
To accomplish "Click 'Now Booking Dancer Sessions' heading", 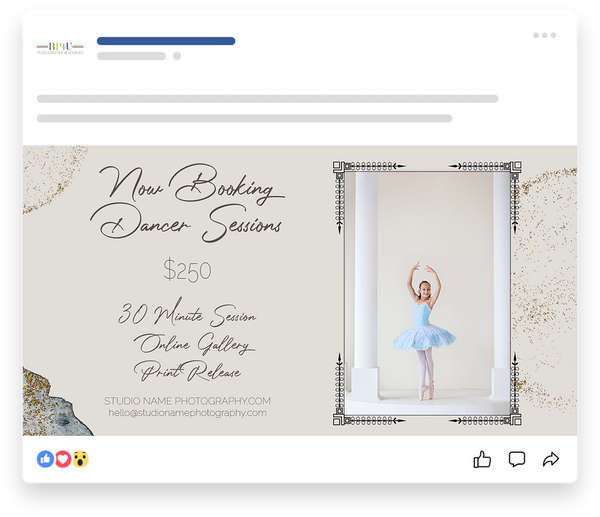I will pyautogui.click(x=188, y=203).
